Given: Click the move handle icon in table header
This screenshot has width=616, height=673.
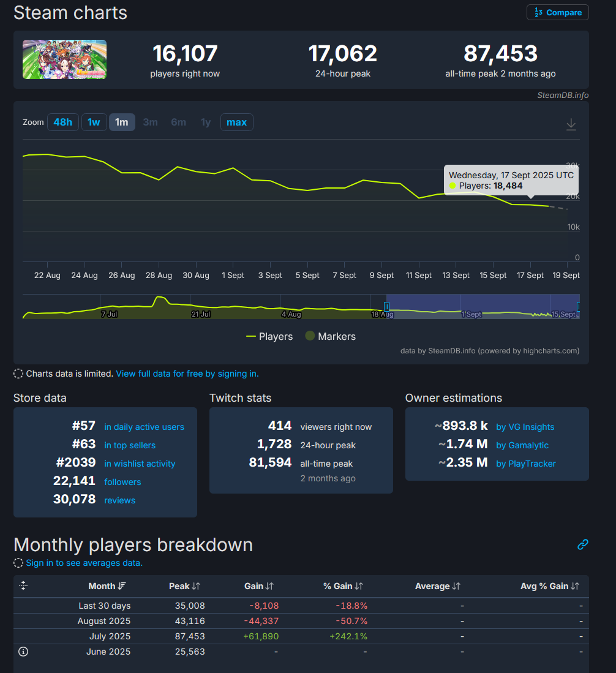Looking at the screenshot, I should coord(23,585).
